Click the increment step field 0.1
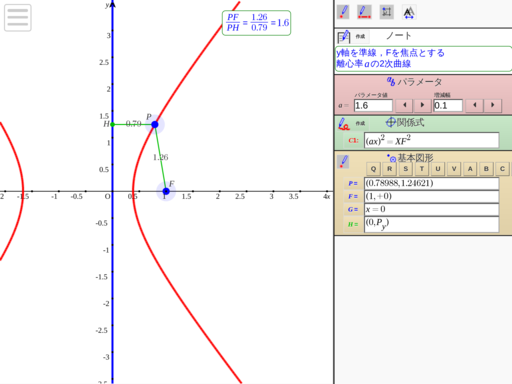The image size is (512, 384). pos(448,106)
